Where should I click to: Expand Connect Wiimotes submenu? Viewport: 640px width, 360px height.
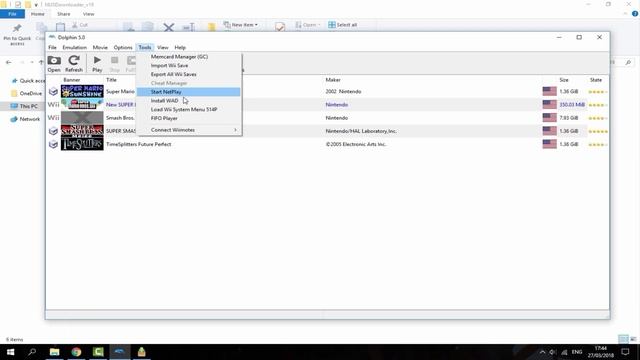click(189, 130)
